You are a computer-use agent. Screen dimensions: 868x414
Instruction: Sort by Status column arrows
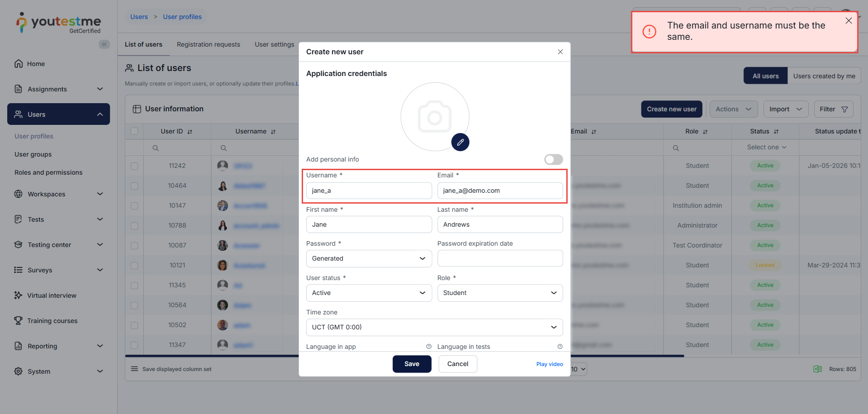click(776, 132)
